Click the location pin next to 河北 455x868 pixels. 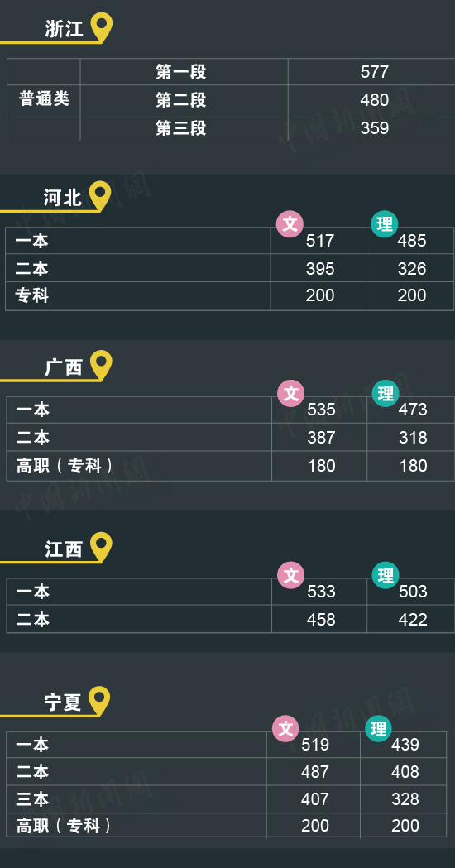point(100,195)
